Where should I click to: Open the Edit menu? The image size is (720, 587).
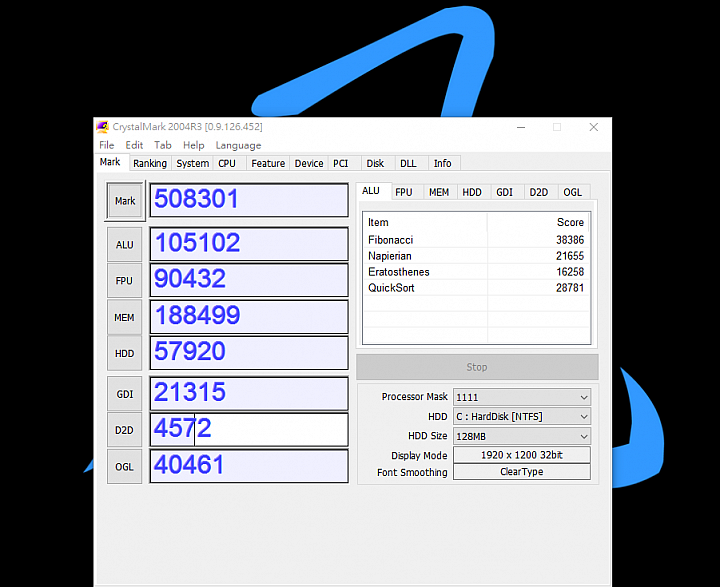click(134, 145)
